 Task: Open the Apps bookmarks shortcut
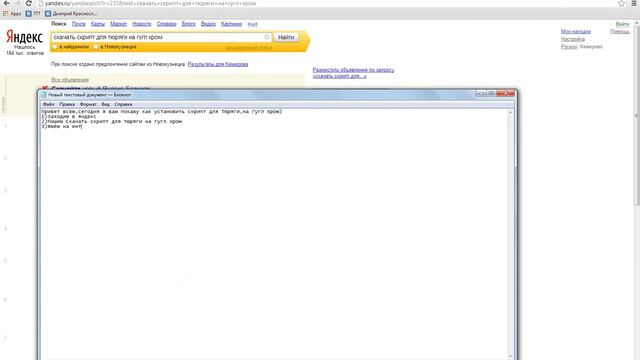(x=12, y=13)
